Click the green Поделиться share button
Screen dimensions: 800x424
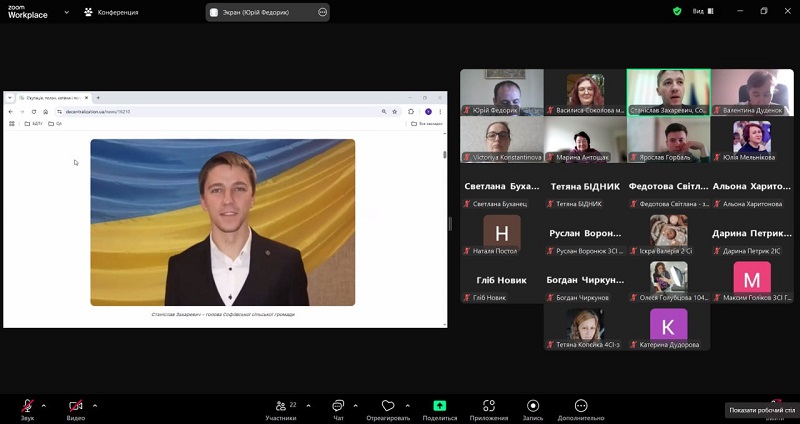point(440,410)
